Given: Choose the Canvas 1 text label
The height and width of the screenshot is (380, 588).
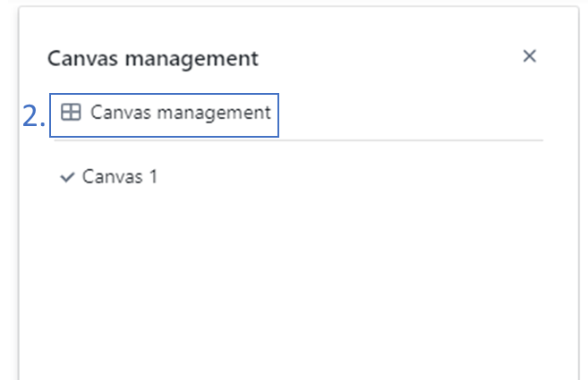Looking at the screenshot, I should (120, 177).
